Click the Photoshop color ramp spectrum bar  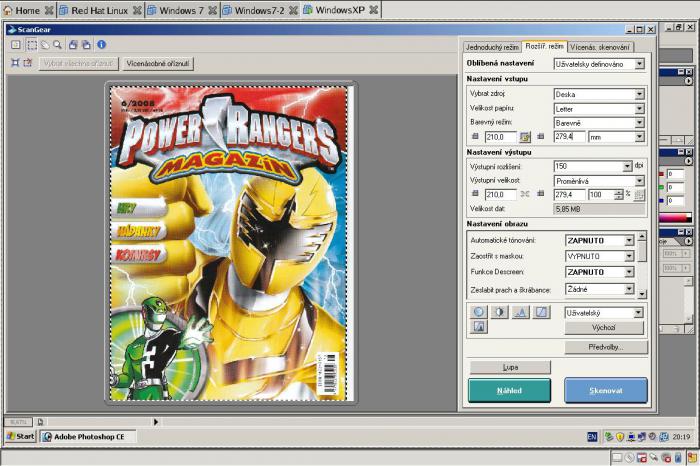[x=675, y=218]
